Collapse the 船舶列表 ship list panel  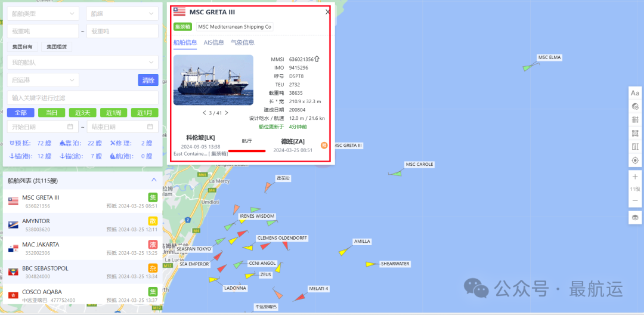point(154,180)
